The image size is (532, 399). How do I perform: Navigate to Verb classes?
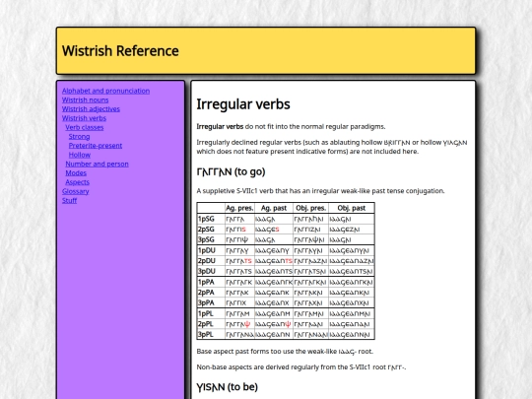85,127
